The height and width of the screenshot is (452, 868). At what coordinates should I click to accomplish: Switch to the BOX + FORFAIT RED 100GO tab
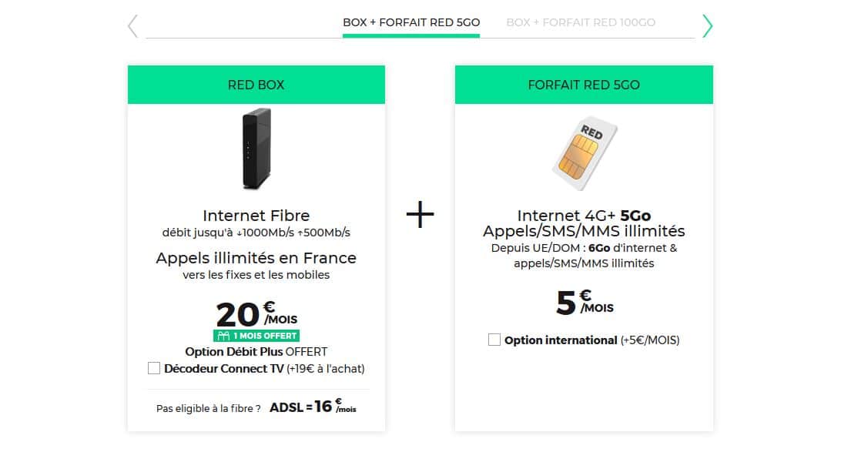coord(580,22)
